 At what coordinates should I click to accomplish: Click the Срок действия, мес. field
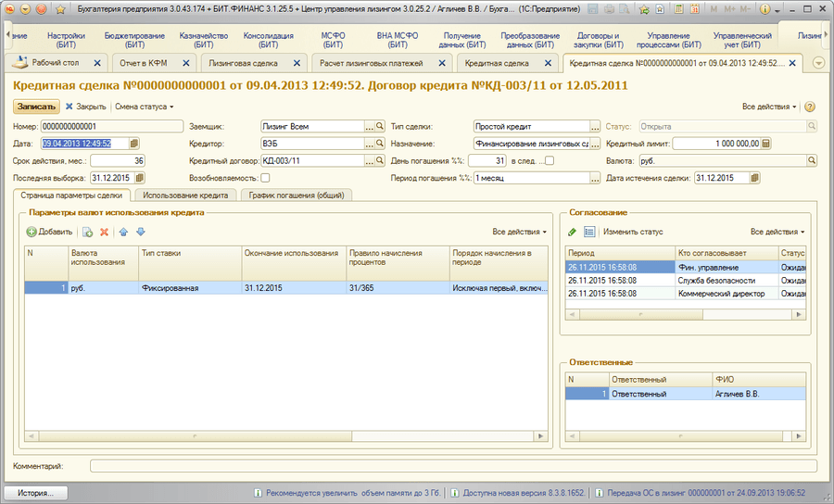click(x=118, y=160)
